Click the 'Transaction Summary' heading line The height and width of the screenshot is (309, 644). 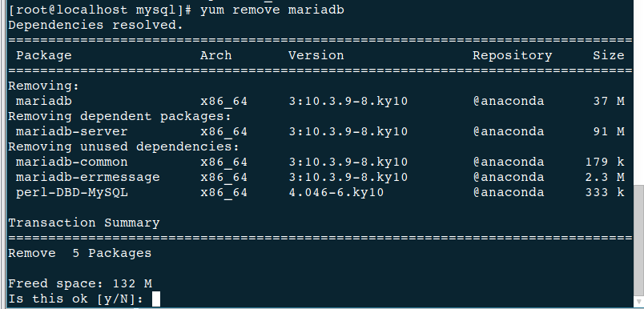pyautogui.click(x=84, y=223)
